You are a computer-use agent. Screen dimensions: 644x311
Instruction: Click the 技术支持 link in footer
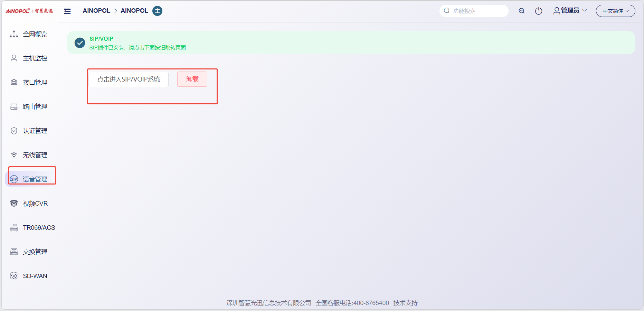[x=405, y=303]
